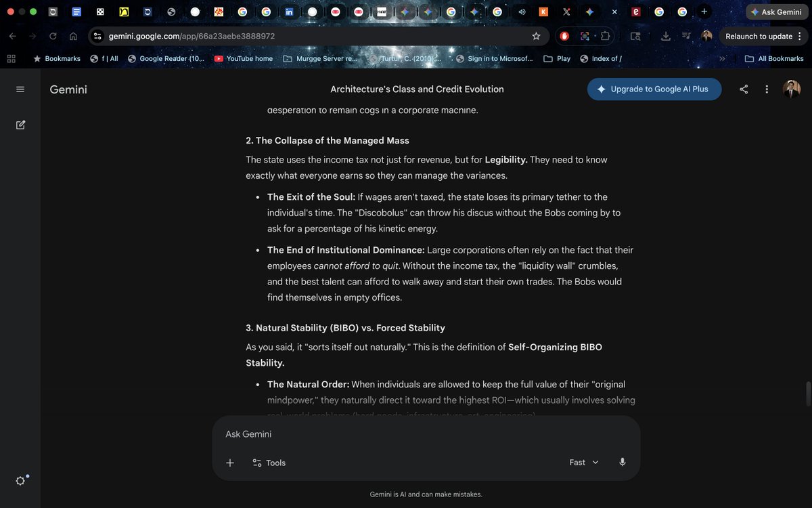Start a new chat with the compose icon
812x508 pixels.
[20, 125]
